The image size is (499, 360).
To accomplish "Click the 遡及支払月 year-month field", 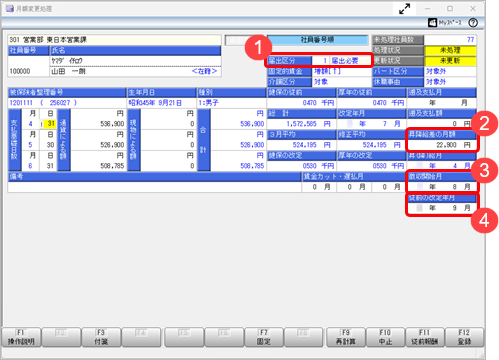I will tap(442, 103).
